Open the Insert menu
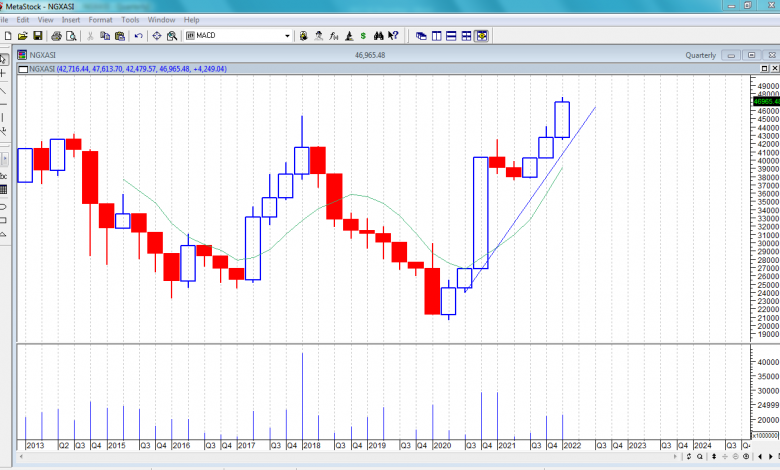 coord(71,19)
